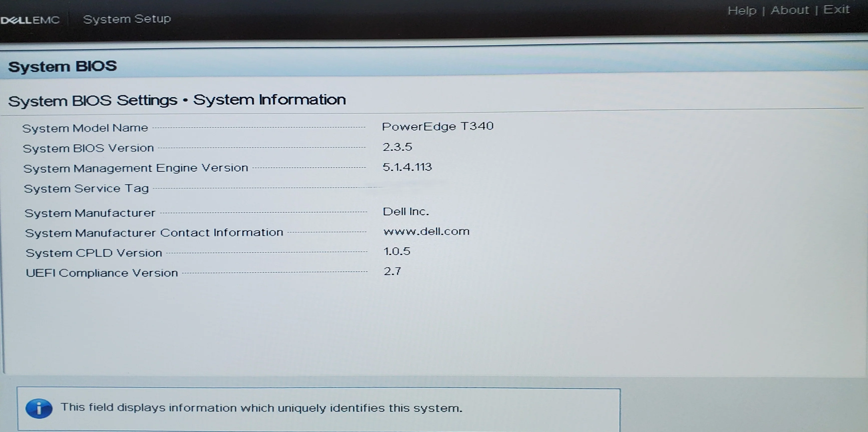The image size is (868, 432).
Task: Select the System CPLD Version label
Action: tap(94, 253)
